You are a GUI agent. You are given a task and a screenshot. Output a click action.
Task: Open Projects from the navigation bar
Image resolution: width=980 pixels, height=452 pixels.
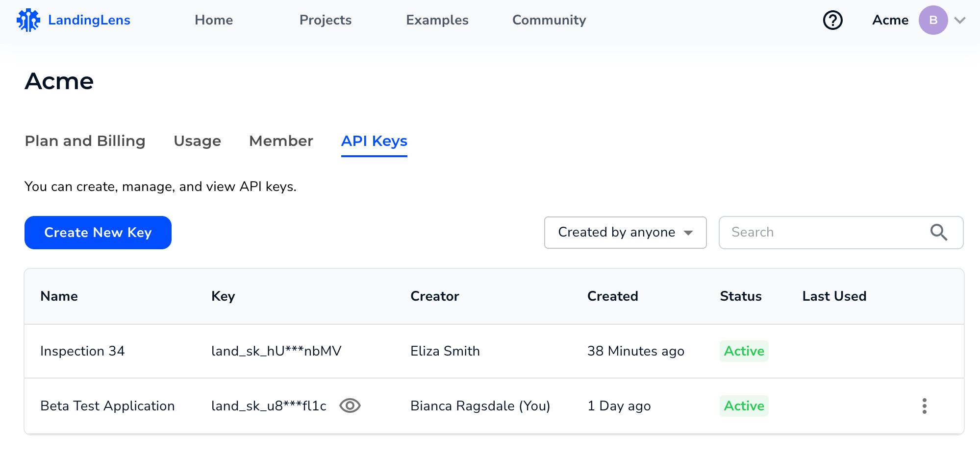click(326, 20)
